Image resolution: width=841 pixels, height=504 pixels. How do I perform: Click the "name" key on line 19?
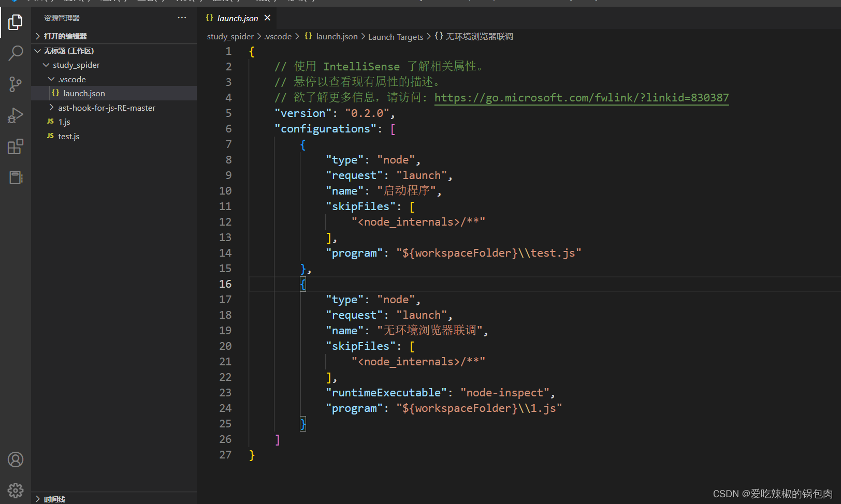click(344, 331)
